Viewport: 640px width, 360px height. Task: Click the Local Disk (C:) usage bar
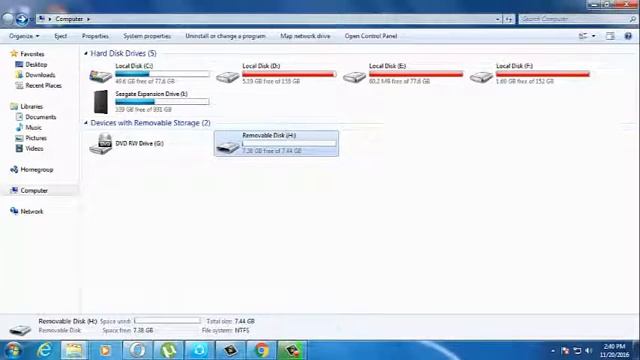coord(162,74)
